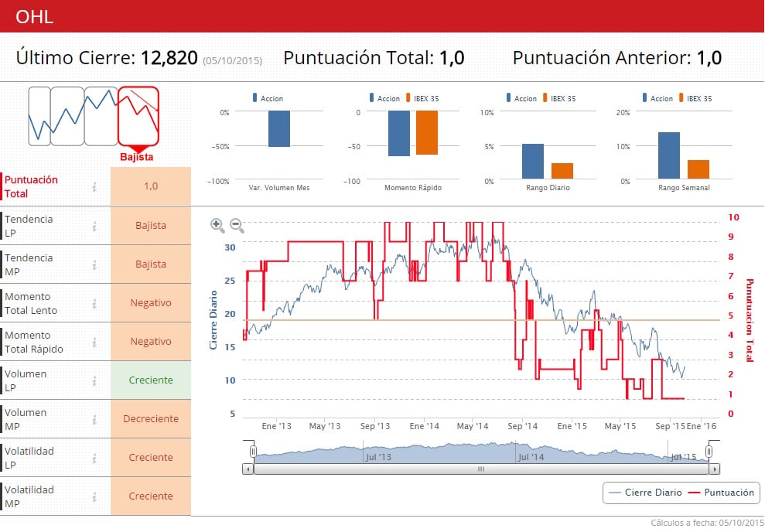This screenshot has height=532, width=765.
Task: Click blue Accion bar in Rango Diario
Action: 533,162
